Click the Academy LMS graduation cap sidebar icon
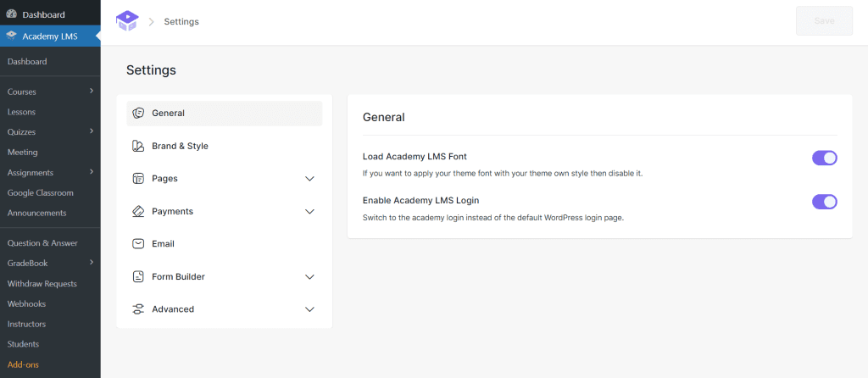Image resolution: width=868 pixels, height=378 pixels. pyautogui.click(x=11, y=36)
